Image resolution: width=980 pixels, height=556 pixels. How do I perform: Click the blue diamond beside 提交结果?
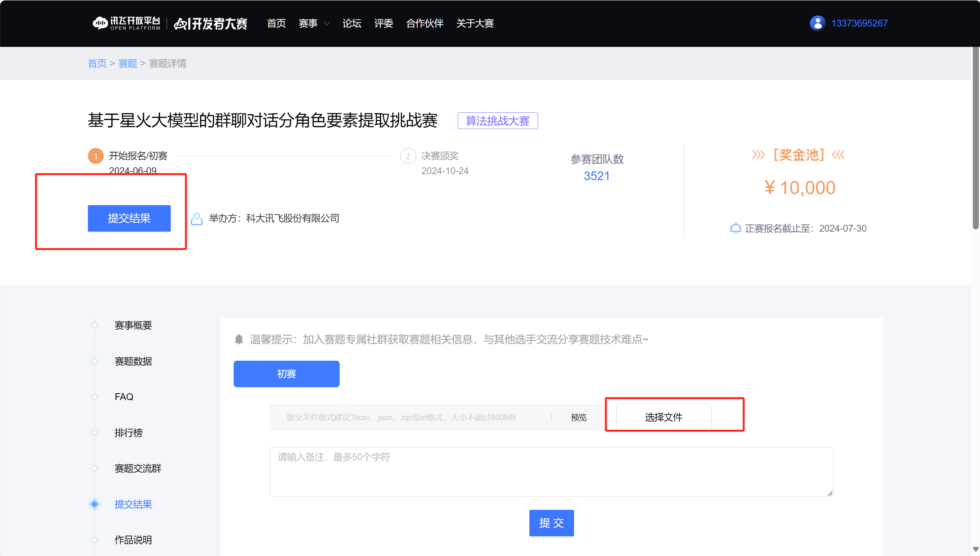(94, 504)
